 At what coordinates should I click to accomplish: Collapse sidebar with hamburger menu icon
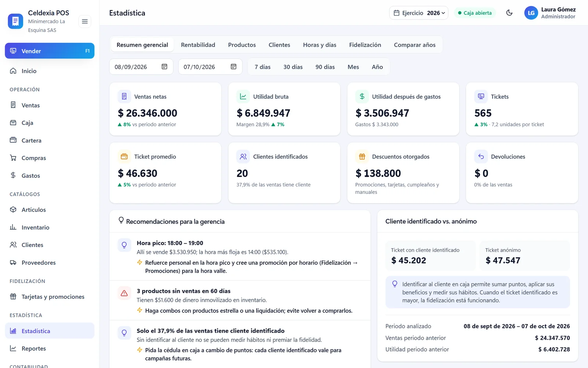pyautogui.click(x=85, y=21)
